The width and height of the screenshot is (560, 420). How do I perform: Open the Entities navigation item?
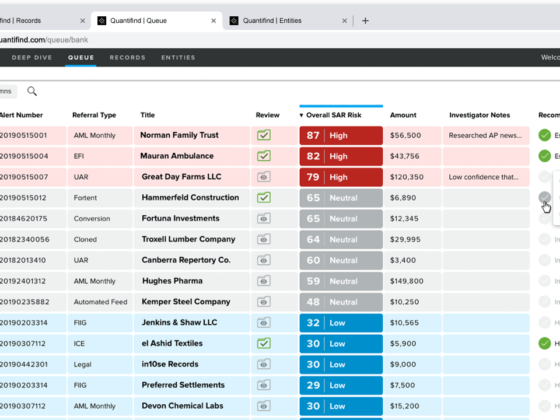(178, 58)
